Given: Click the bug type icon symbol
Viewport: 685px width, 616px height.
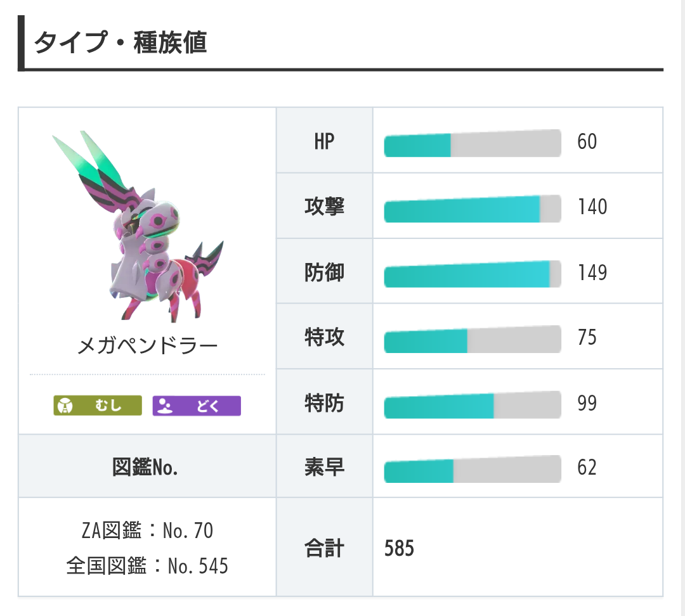Looking at the screenshot, I should [x=64, y=406].
